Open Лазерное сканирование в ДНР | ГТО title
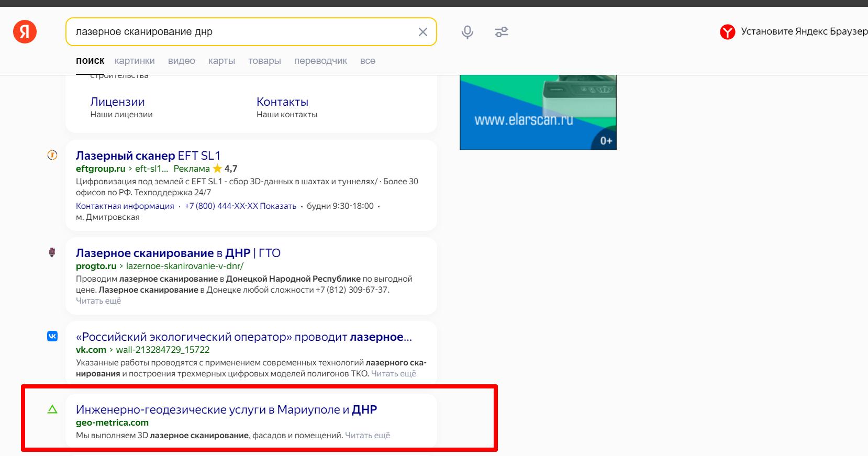 [178, 253]
